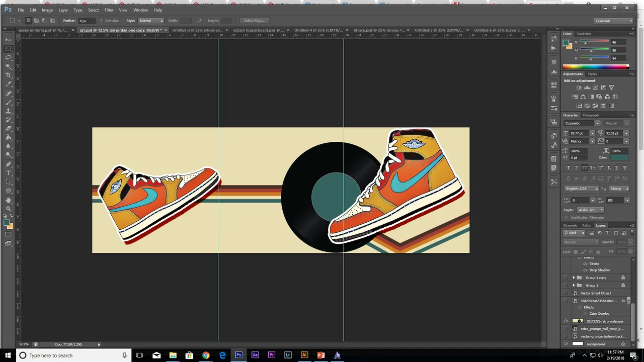Screen dimensions: 644x362
Task: Select the Zoom tool
Action: (9, 209)
